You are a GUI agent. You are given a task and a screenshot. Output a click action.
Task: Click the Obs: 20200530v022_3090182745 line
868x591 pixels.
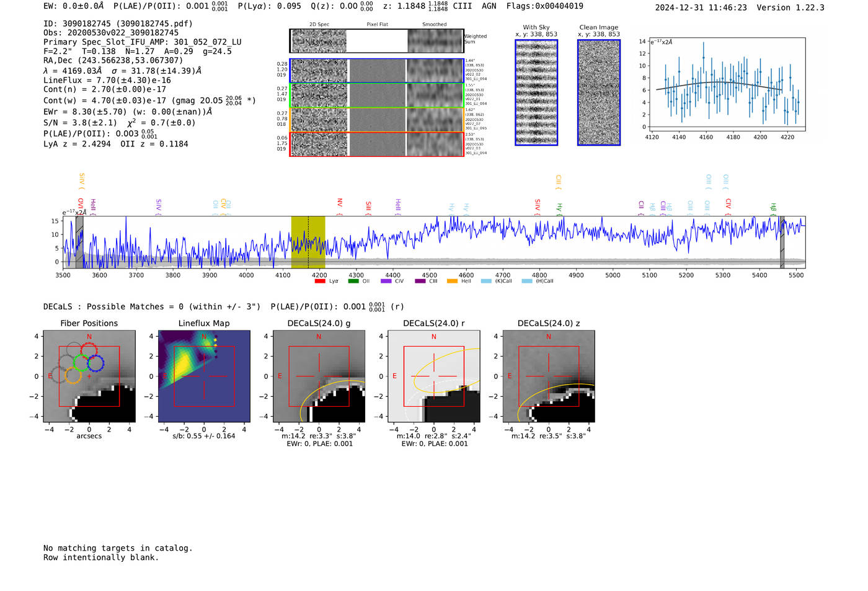(111, 33)
